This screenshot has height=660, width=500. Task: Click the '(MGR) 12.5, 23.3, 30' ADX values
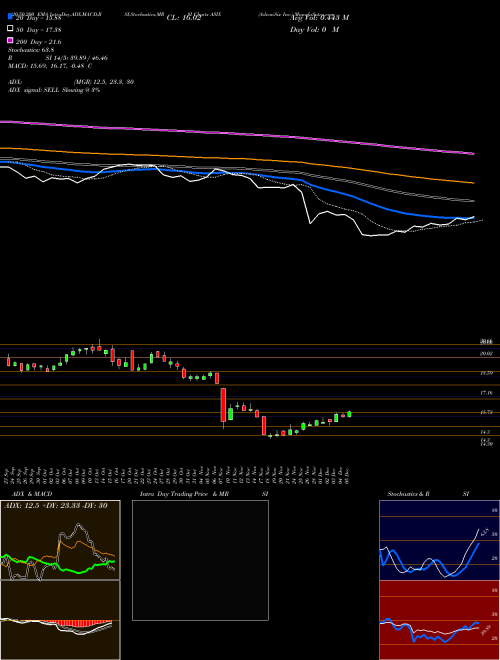[104, 82]
